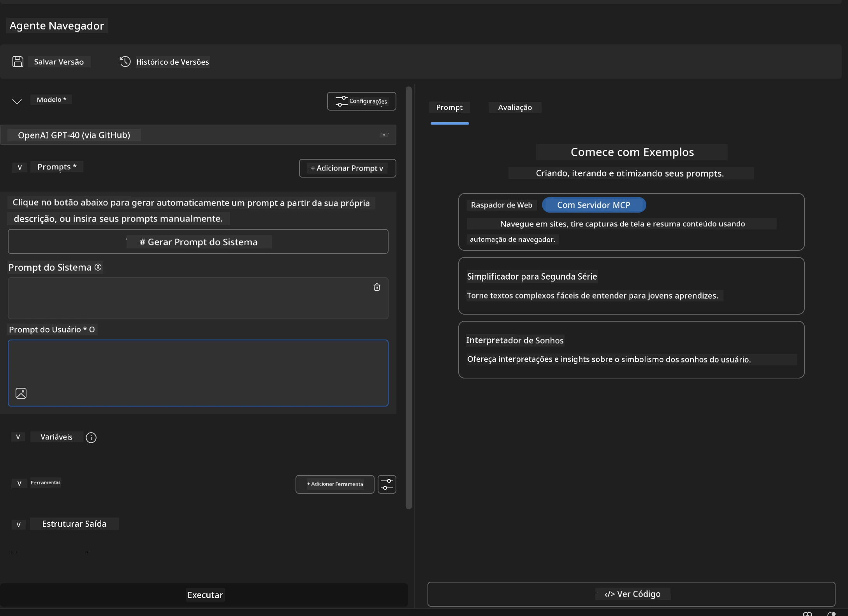Click Ver Código button
This screenshot has height=616, width=848.
[x=631, y=594]
